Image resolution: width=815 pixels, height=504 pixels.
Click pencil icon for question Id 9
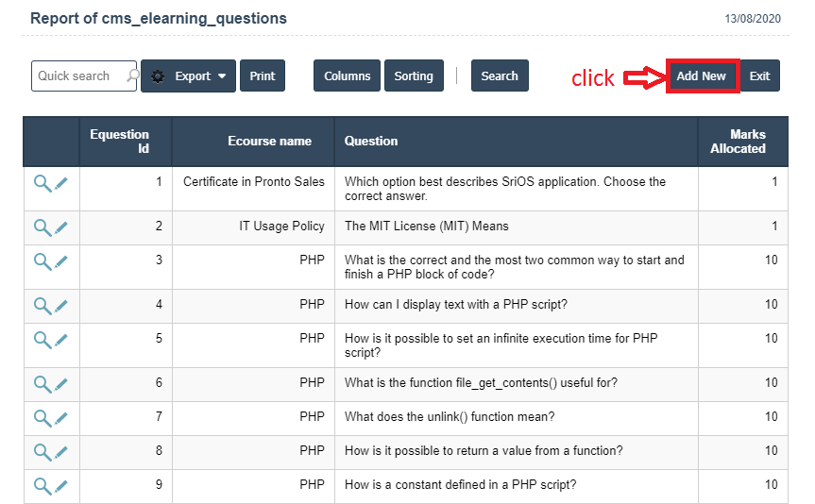pos(61,486)
